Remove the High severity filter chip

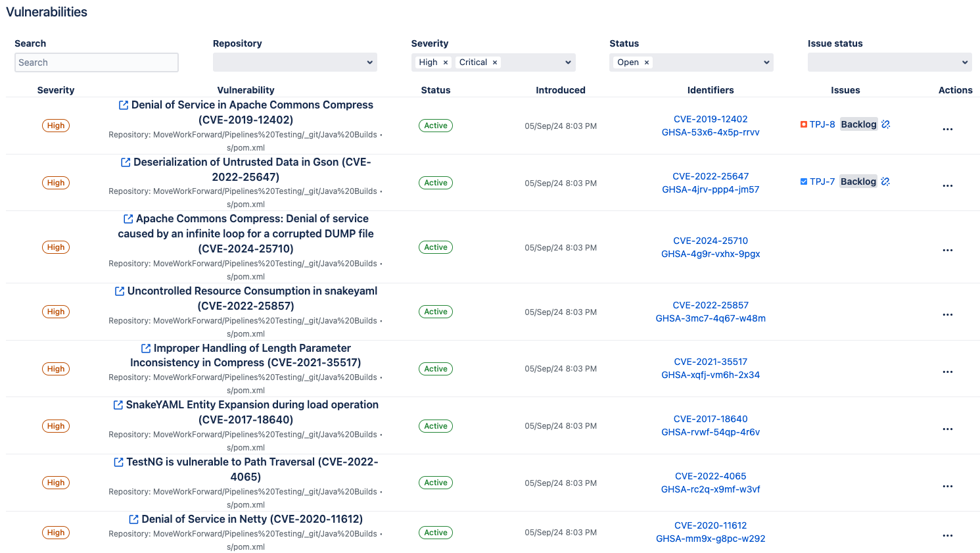446,62
